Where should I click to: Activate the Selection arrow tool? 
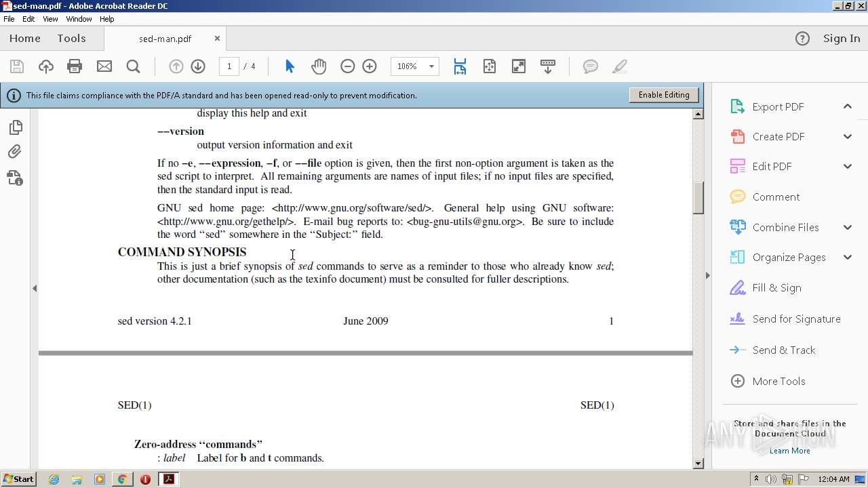coord(290,66)
